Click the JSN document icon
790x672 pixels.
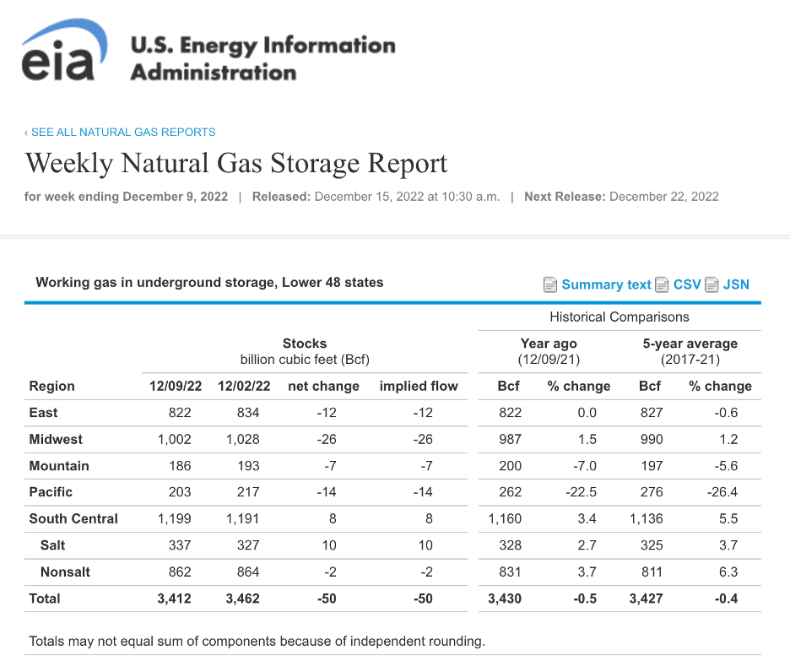pos(712,285)
